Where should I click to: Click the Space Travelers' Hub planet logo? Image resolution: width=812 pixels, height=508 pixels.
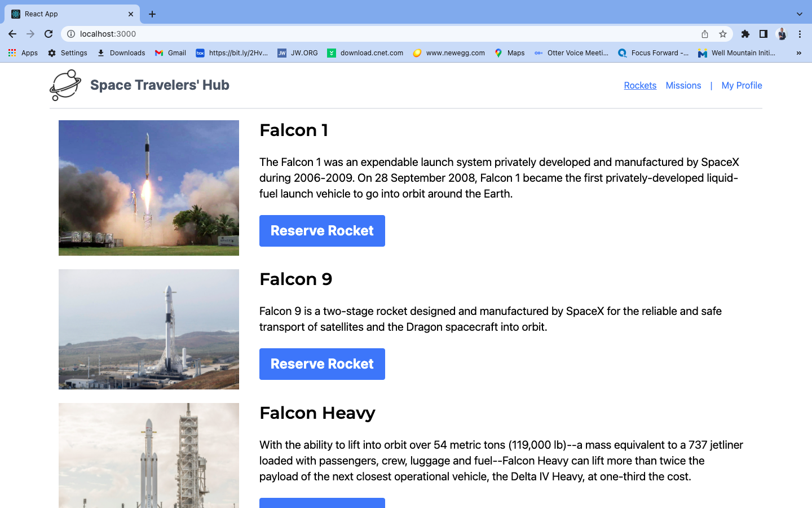click(65, 85)
